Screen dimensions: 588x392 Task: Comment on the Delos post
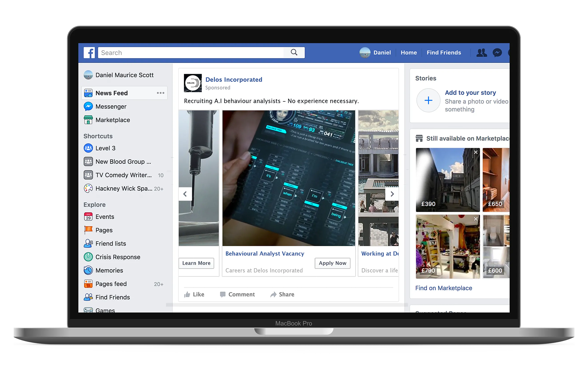pos(237,294)
